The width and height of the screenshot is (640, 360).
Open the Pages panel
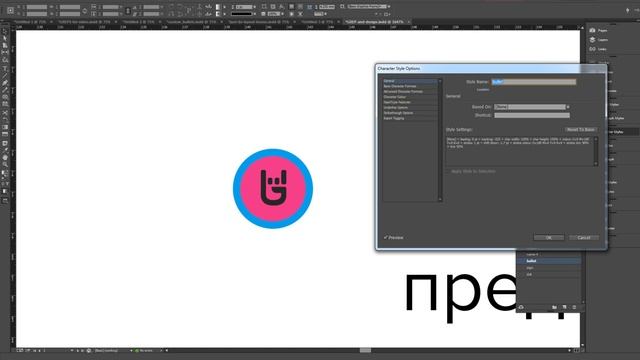click(x=599, y=30)
